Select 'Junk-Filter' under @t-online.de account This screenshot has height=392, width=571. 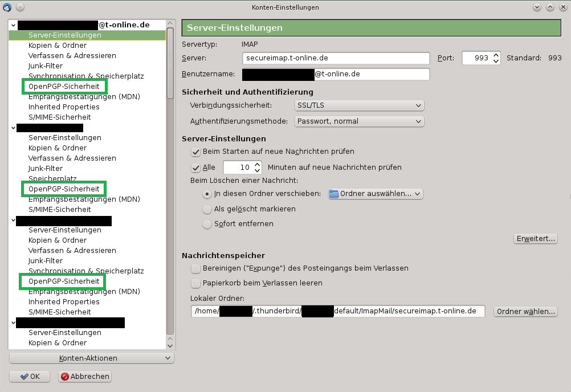click(x=46, y=66)
